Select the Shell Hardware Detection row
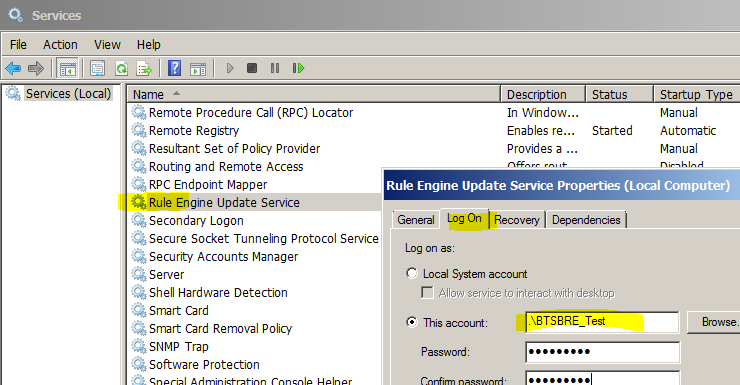The width and height of the screenshot is (740, 385). [218, 292]
